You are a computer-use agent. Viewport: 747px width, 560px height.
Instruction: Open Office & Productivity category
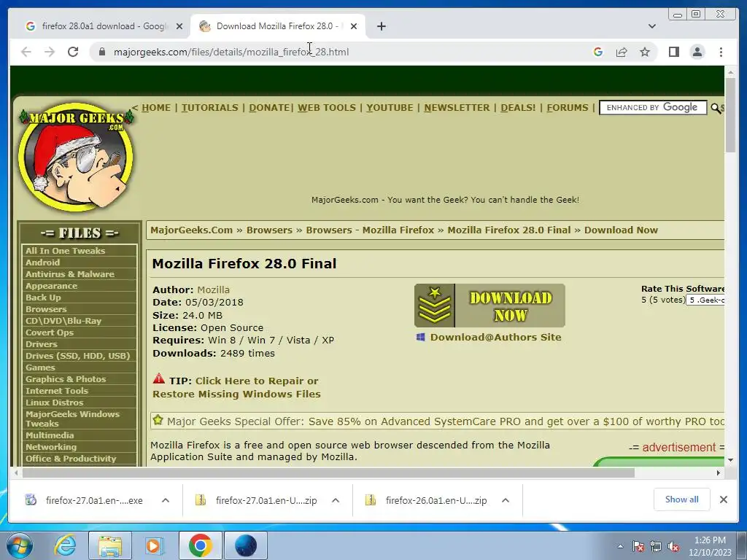pyautogui.click(x=71, y=459)
